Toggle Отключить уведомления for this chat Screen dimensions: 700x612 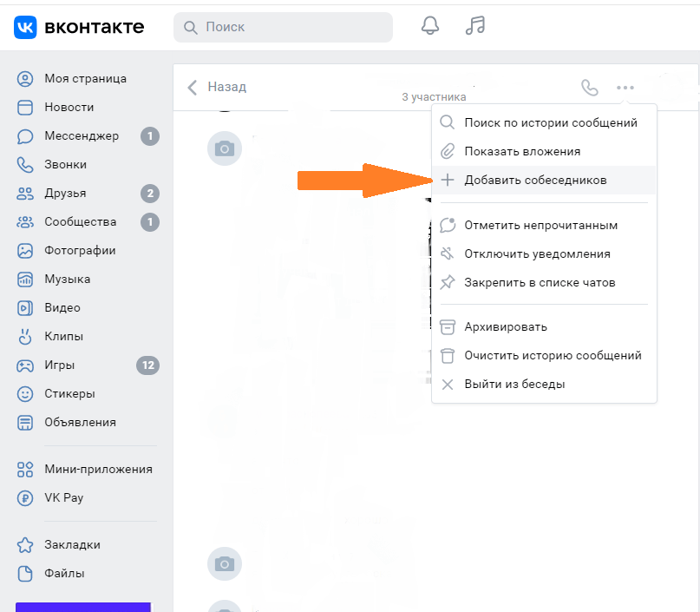pyautogui.click(x=537, y=253)
